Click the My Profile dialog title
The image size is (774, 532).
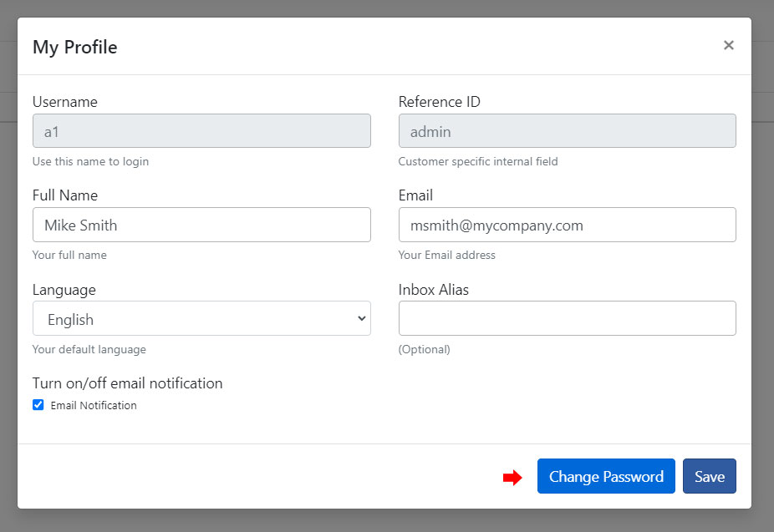[x=75, y=48]
